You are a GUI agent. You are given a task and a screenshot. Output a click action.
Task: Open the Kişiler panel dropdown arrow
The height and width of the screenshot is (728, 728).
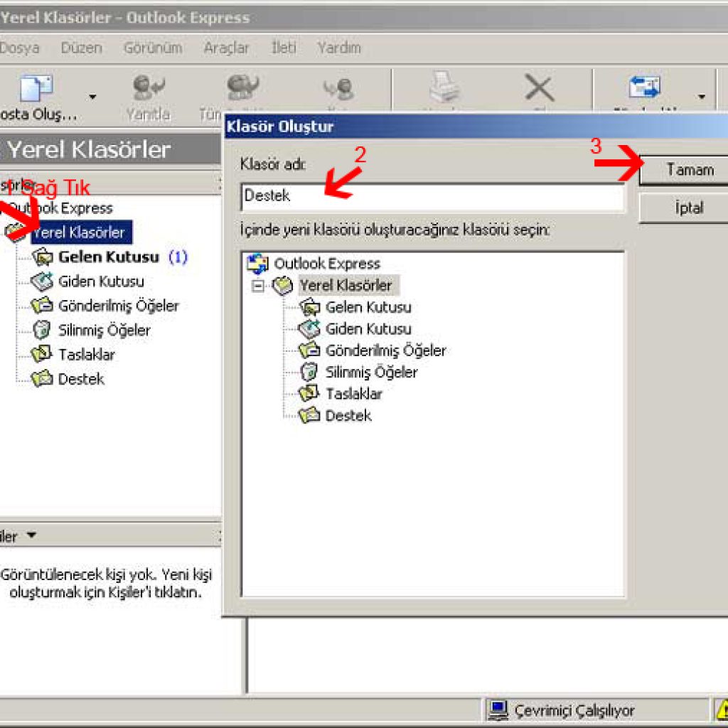[31, 535]
